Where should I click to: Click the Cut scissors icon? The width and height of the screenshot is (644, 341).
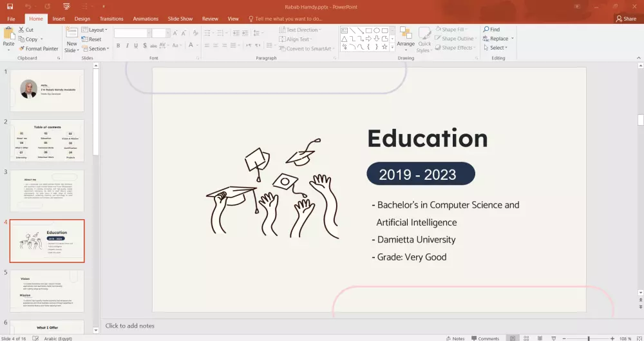coord(21,30)
